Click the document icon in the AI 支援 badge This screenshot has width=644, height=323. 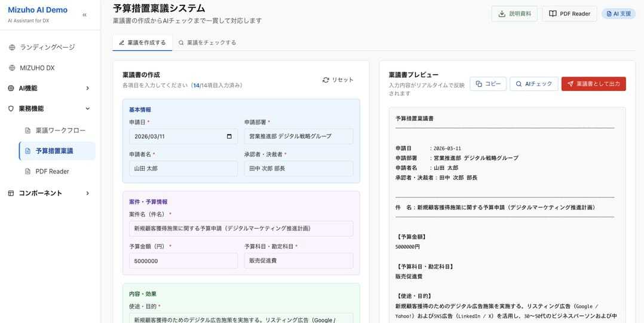[x=609, y=14]
